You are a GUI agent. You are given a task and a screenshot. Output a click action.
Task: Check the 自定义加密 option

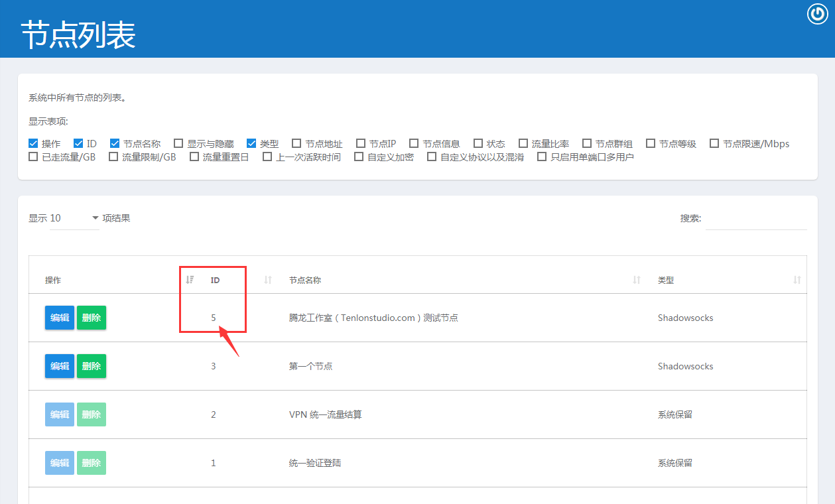click(x=357, y=157)
